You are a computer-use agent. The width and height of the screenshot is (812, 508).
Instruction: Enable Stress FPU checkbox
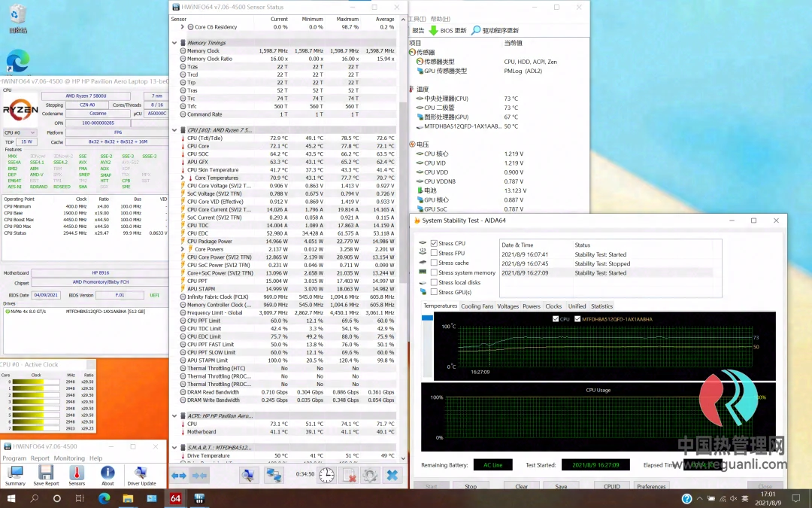434,253
